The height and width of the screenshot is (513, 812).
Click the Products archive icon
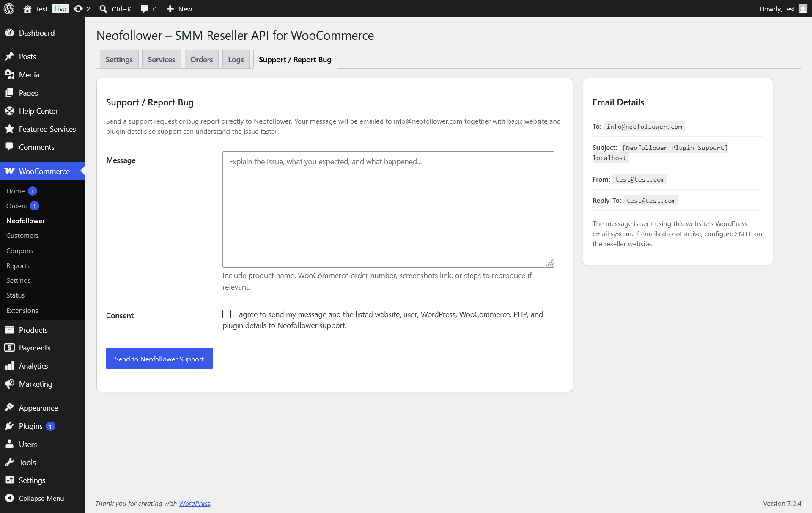pyautogui.click(x=9, y=330)
